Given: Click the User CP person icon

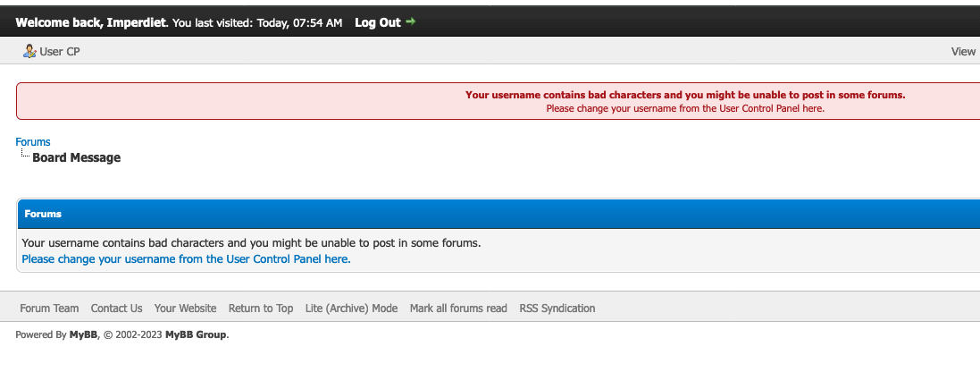Looking at the screenshot, I should click(29, 51).
